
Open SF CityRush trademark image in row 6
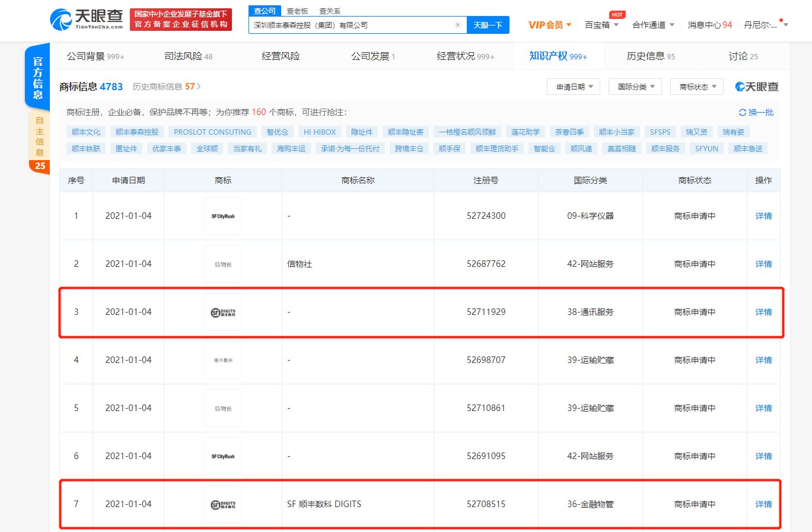(x=223, y=456)
